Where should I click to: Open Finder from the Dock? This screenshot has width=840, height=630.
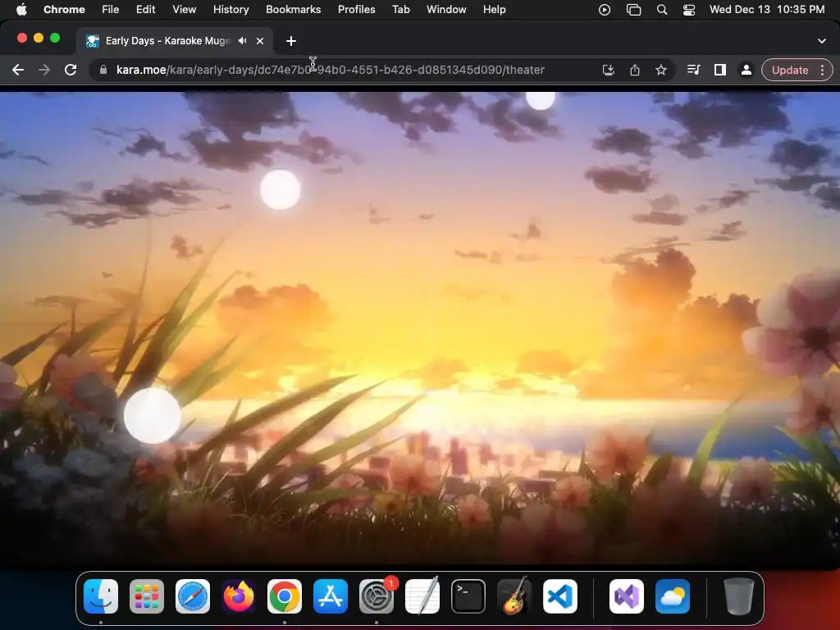tap(101, 596)
